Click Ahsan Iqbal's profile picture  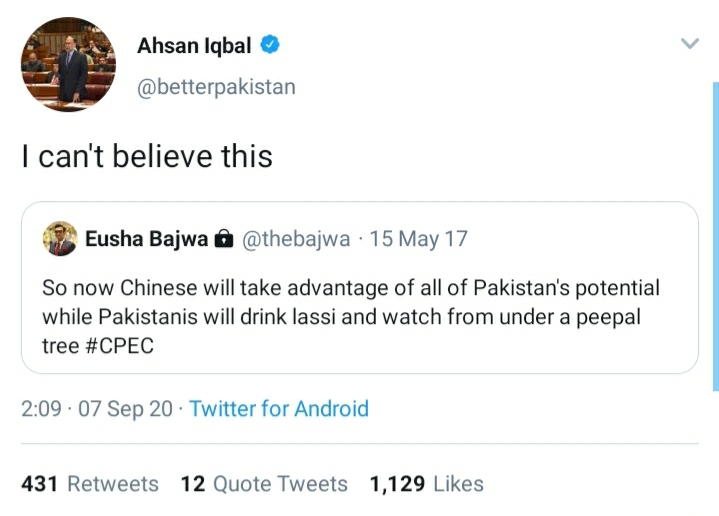[68, 66]
